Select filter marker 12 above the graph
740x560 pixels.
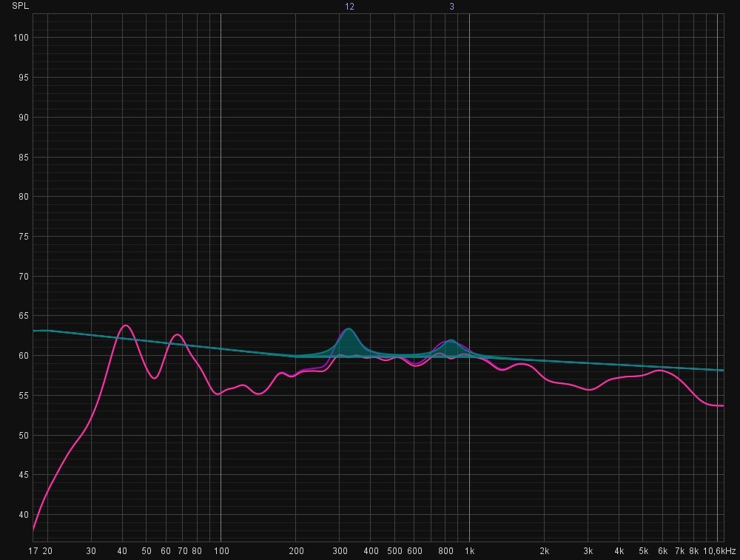click(x=349, y=7)
